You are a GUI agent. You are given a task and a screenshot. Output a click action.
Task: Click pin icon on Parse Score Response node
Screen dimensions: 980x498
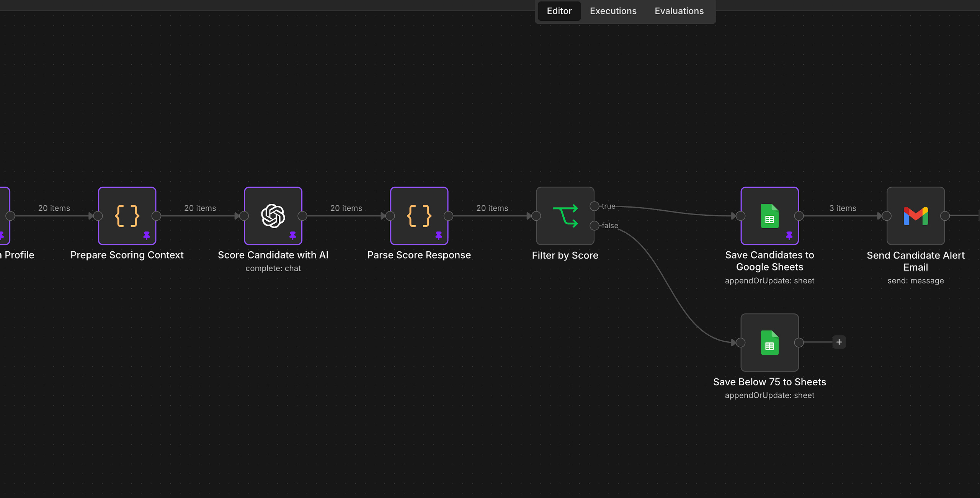tap(439, 235)
